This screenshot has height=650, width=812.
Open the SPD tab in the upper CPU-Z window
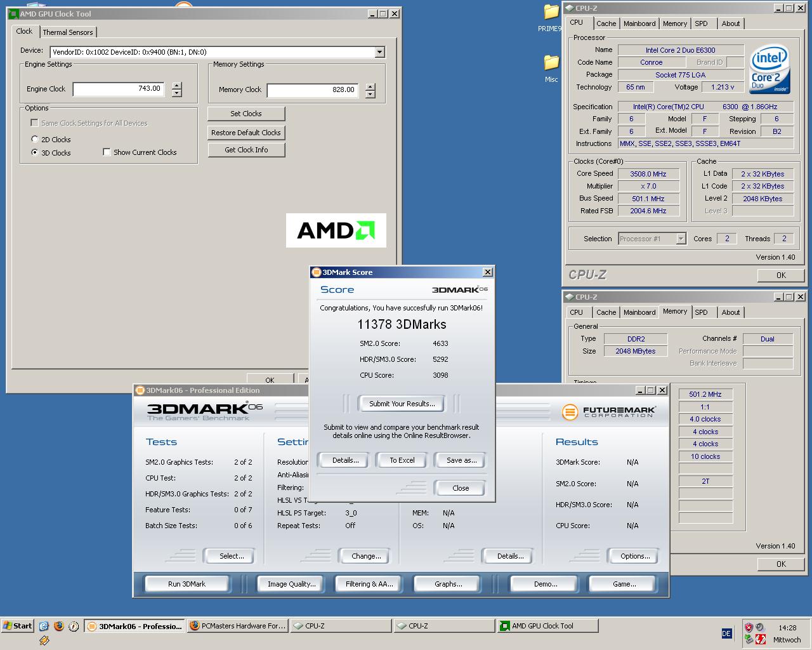[x=701, y=23]
